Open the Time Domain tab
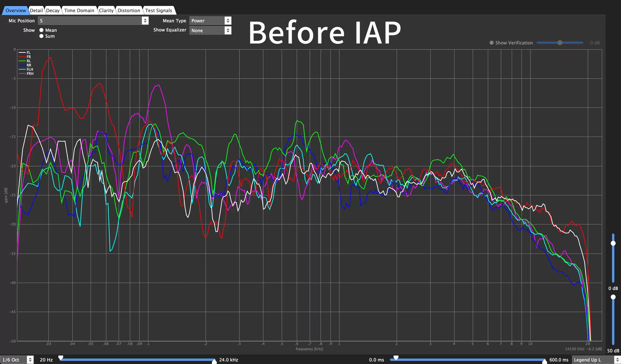Screen dimensions: 621x364 click(79, 11)
